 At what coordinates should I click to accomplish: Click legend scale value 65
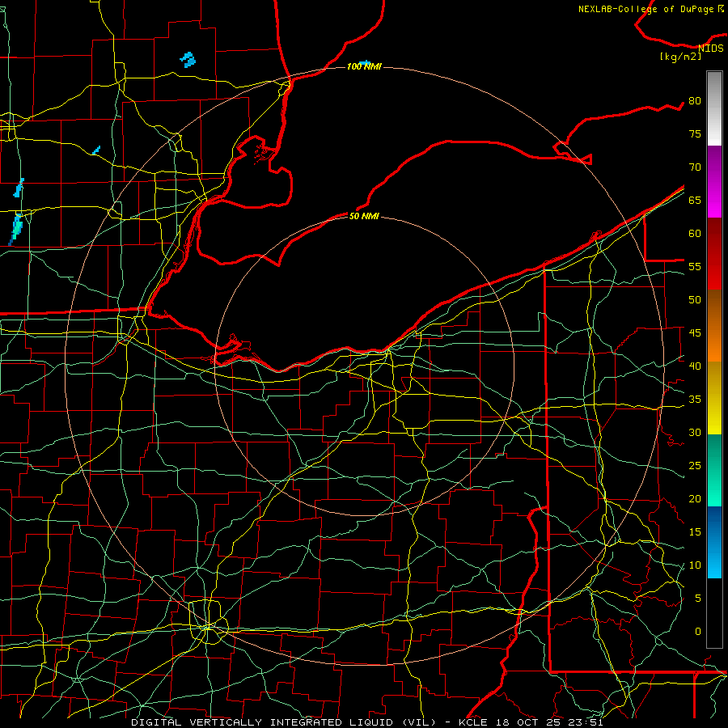click(x=695, y=200)
